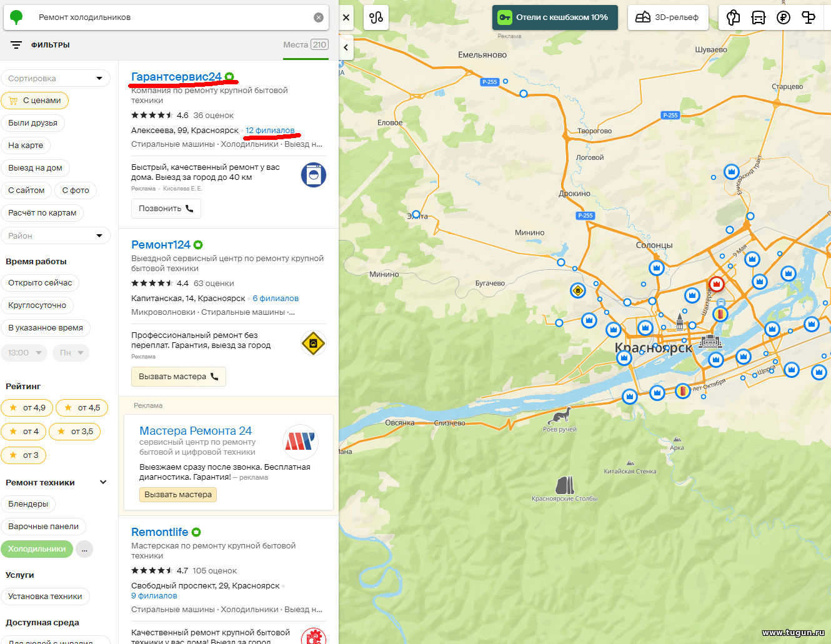This screenshot has width=831, height=644.
Task: Click the signpost map layer icon
Action: pyautogui.click(x=809, y=17)
